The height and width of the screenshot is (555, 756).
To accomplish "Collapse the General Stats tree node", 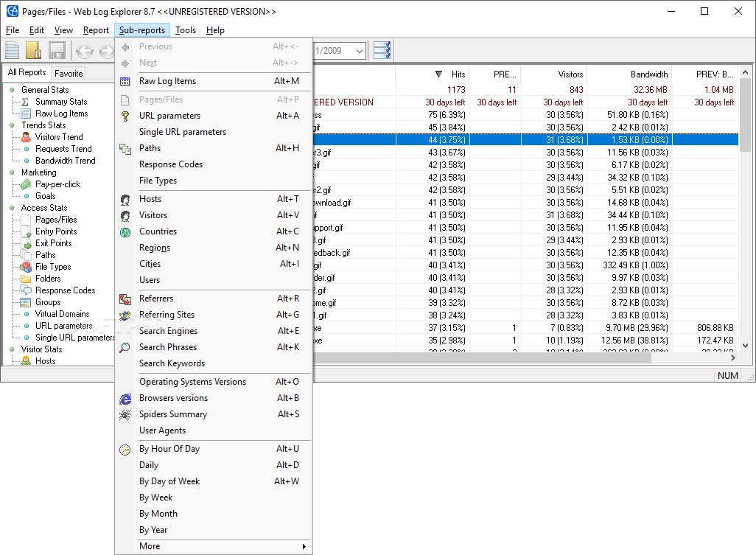I will (12, 90).
